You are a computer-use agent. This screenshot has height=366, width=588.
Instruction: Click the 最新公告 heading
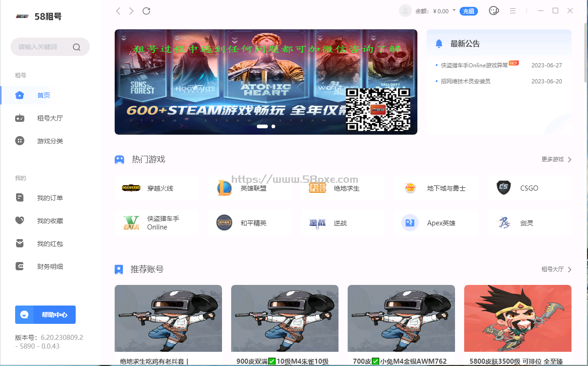(465, 44)
